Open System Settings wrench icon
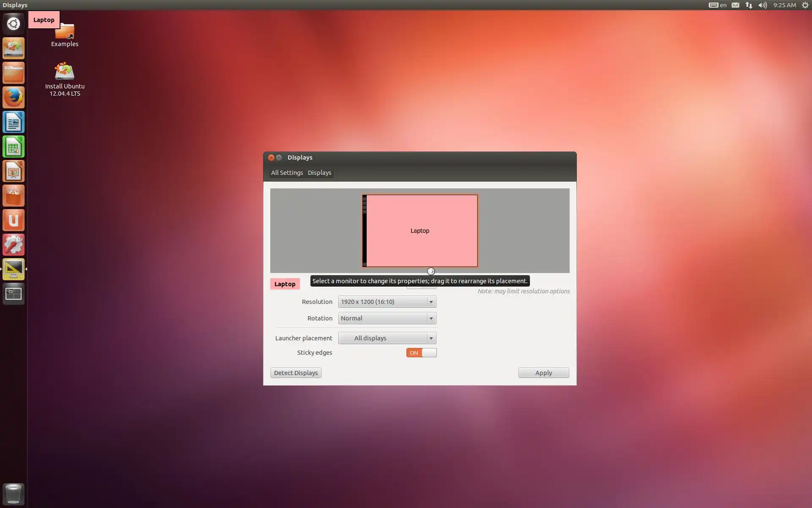This screenshot has width=812, height=508. (x=14, y=245)
